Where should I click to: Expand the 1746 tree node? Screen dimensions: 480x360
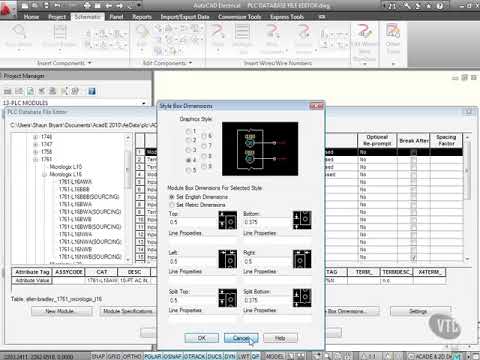coord(35,137)
